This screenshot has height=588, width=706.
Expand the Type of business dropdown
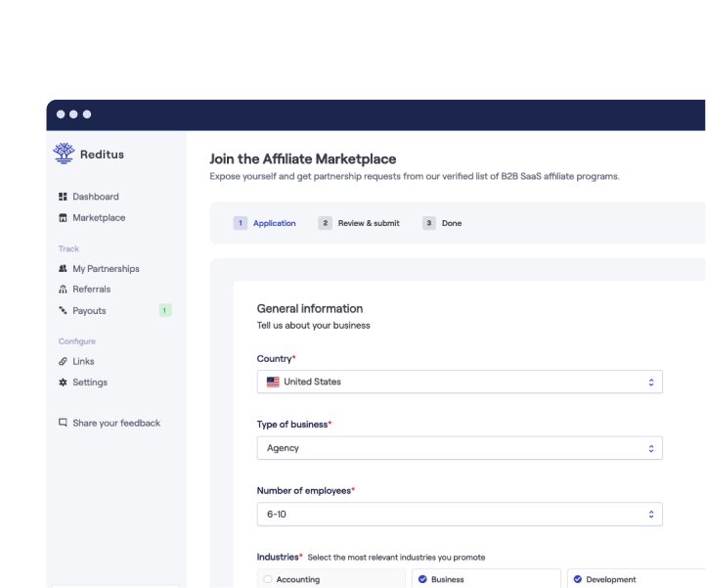click(x=460, y=448)
